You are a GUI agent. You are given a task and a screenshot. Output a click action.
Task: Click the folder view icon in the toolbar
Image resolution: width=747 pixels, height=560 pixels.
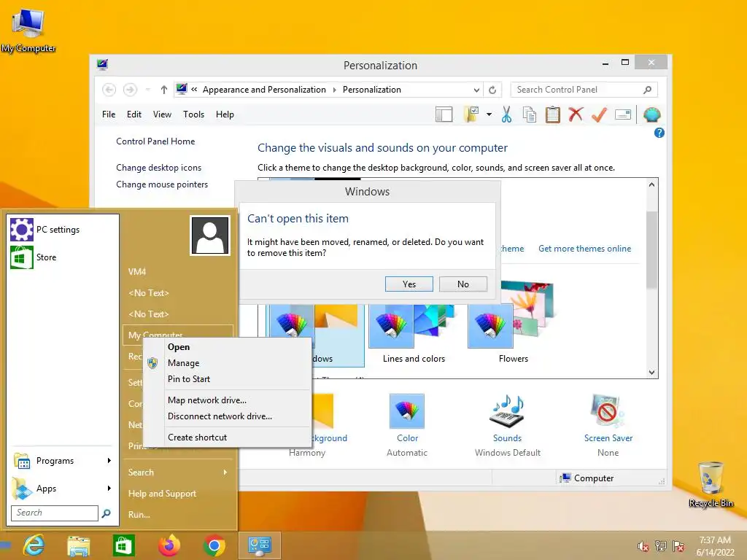pyautogui.click(x=471, y=114)
